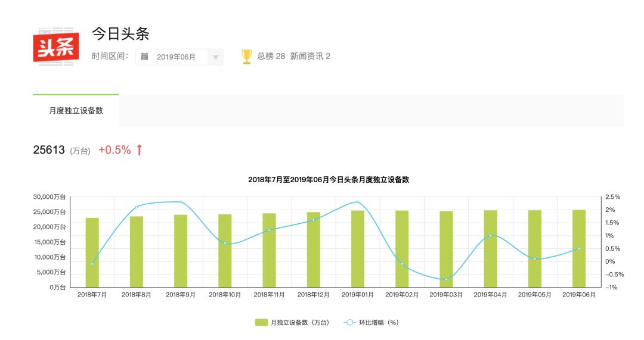Screen dimensions: 644x340
Task: Click the 2018年12月 growth line data point
Action: (314, 220)
